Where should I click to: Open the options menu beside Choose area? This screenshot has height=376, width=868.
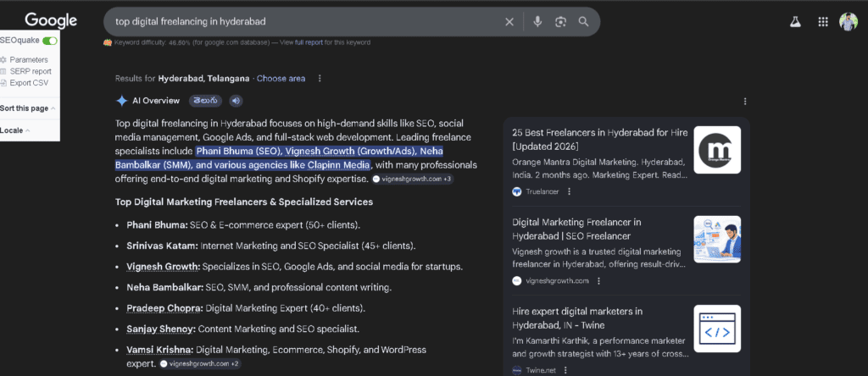point(320,79)
